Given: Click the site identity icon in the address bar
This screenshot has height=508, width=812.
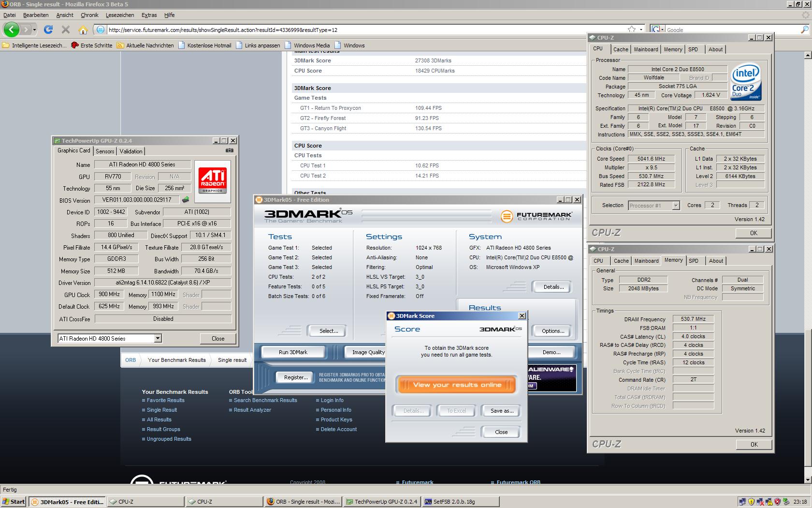Looking at the screenshot, I should click(x=100, y=30).
